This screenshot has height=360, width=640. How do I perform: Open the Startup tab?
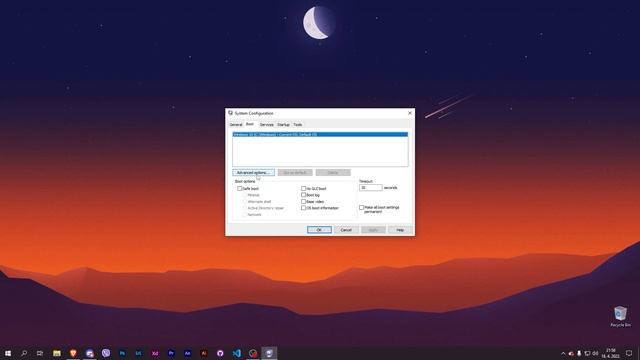[x=283, y=124]
